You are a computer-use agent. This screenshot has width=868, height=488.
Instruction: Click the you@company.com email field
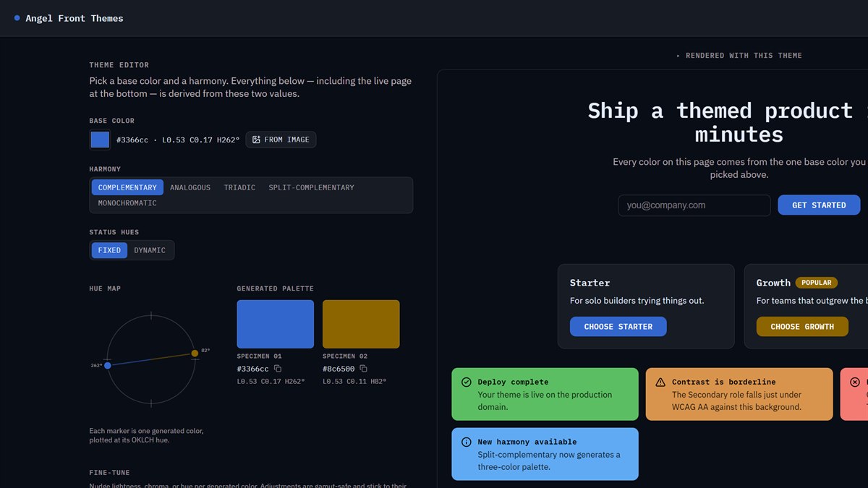pyautogui.click(x=694, y=205)
